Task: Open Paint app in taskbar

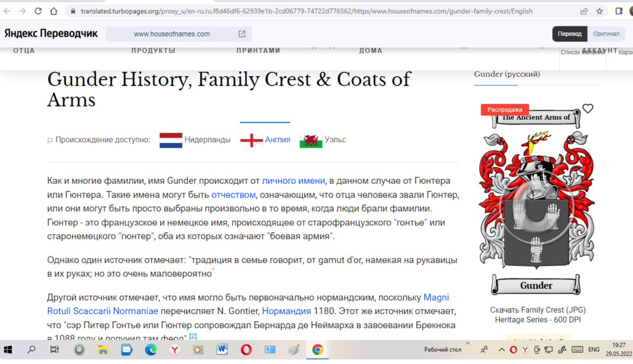Action: coord(294,350)
